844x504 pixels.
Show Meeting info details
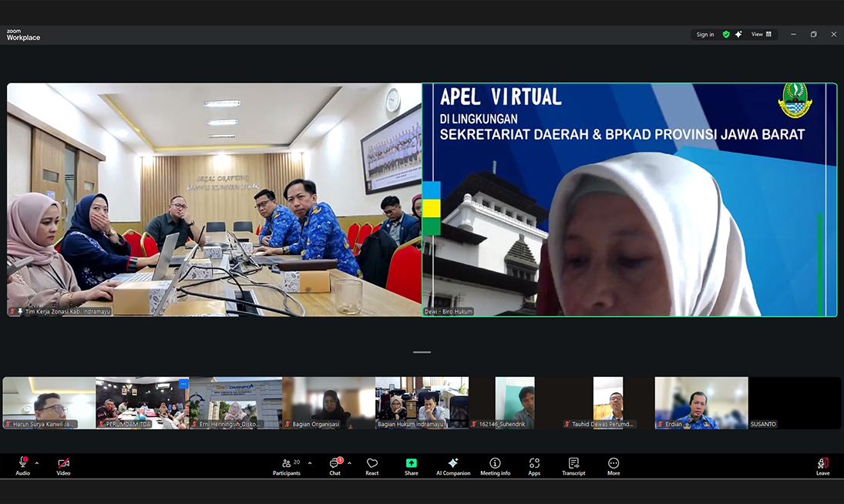click(x=495, y=466)
